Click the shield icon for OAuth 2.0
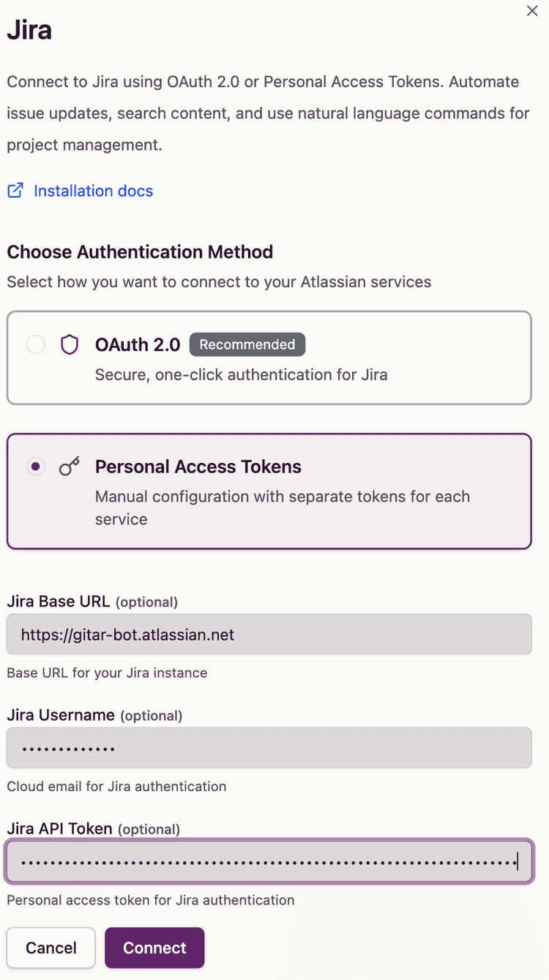 [x=70, y=345]
